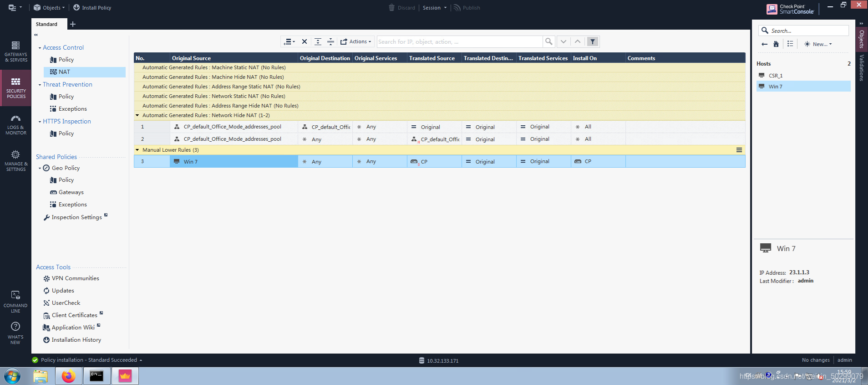Viewport: 868px width, 385px height.
Task: Select Exceptions under Threat Prevention
Action: (68, 109)
